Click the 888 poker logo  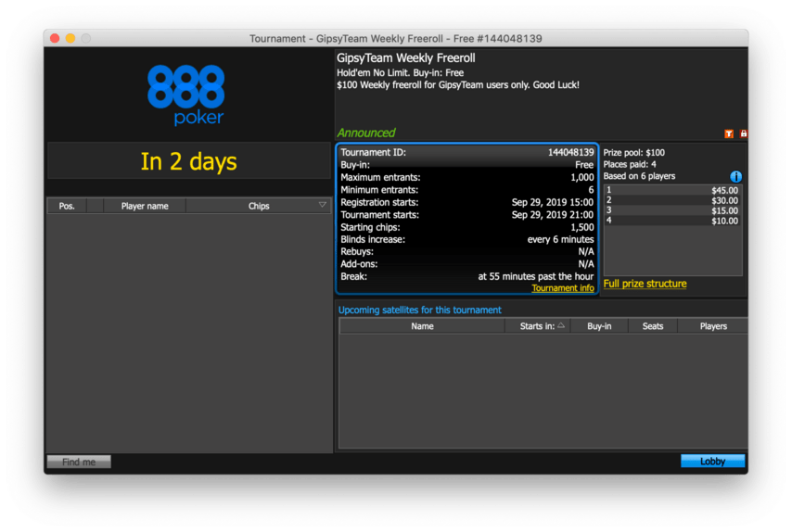coord(185,95)
